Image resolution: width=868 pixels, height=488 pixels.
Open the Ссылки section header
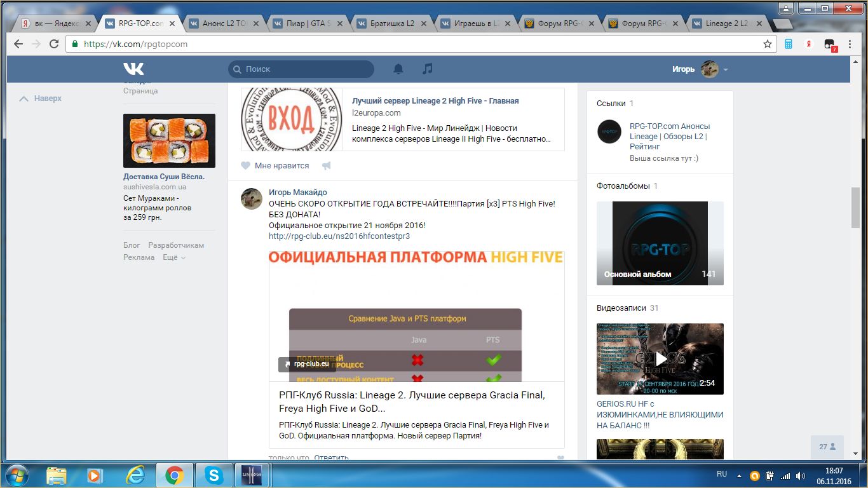click(x=611, y=103)
